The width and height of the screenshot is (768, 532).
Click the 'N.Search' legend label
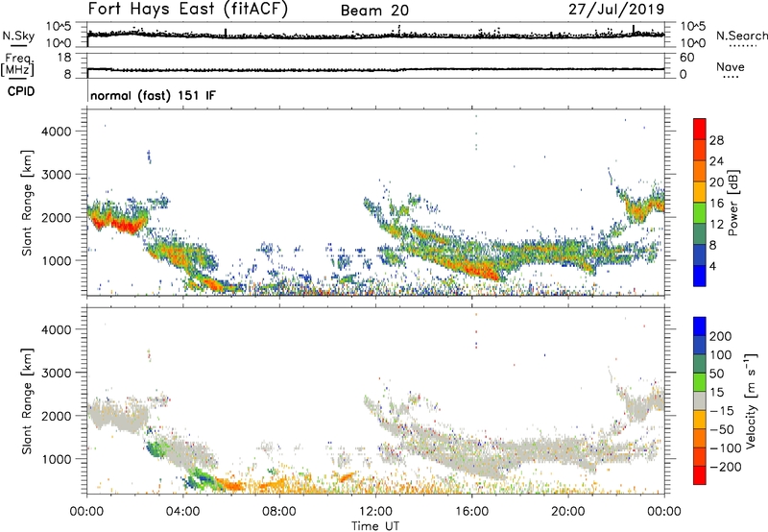tap(741, 36)
